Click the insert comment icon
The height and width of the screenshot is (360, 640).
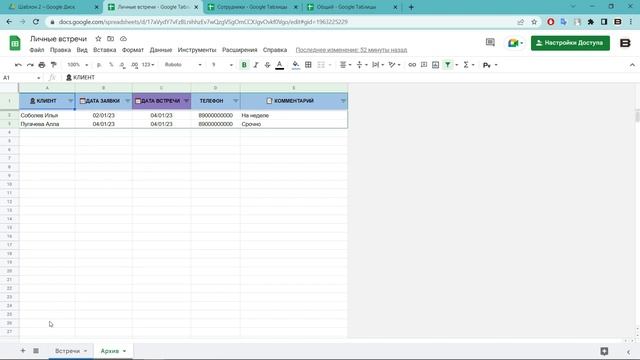424,65
